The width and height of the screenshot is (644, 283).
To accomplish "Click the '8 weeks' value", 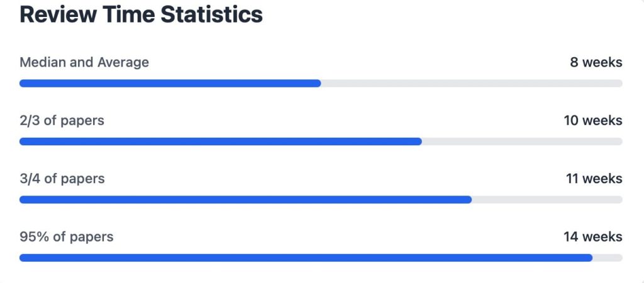I will point(596,62).
